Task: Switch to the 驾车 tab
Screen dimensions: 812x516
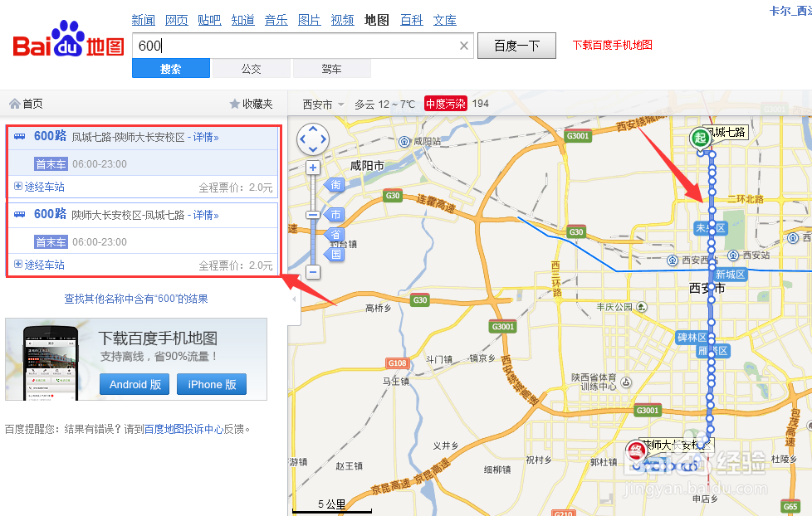Action: (x=331, y=68)
